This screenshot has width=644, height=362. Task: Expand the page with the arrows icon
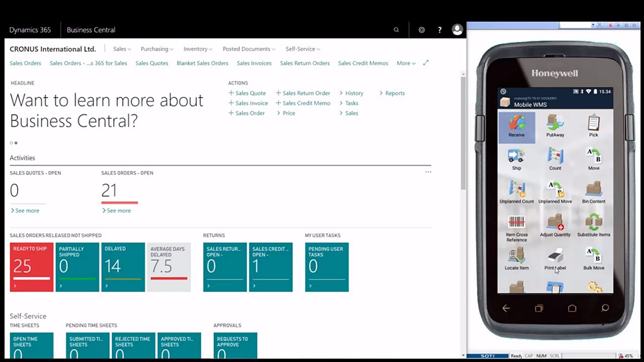tap(426, 63)
